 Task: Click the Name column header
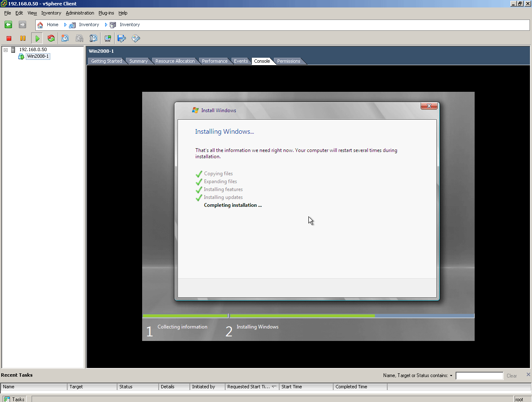pyautogui.click(x=34, y=387)
